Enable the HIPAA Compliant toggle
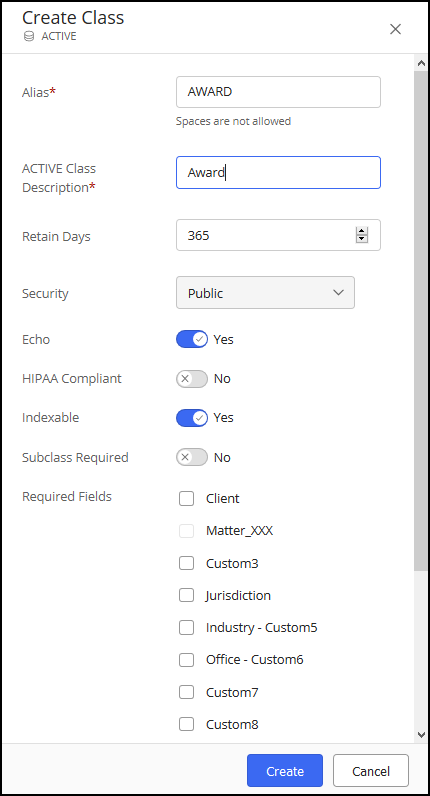This screenshot has width=430, height=796. pyautogui.click(x=192, y=379)
